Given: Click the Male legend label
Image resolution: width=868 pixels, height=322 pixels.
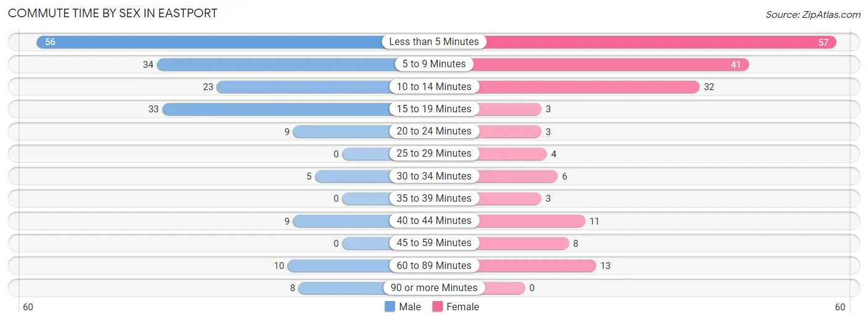Looking at the screenshot, I should click(x=410, y=307).
